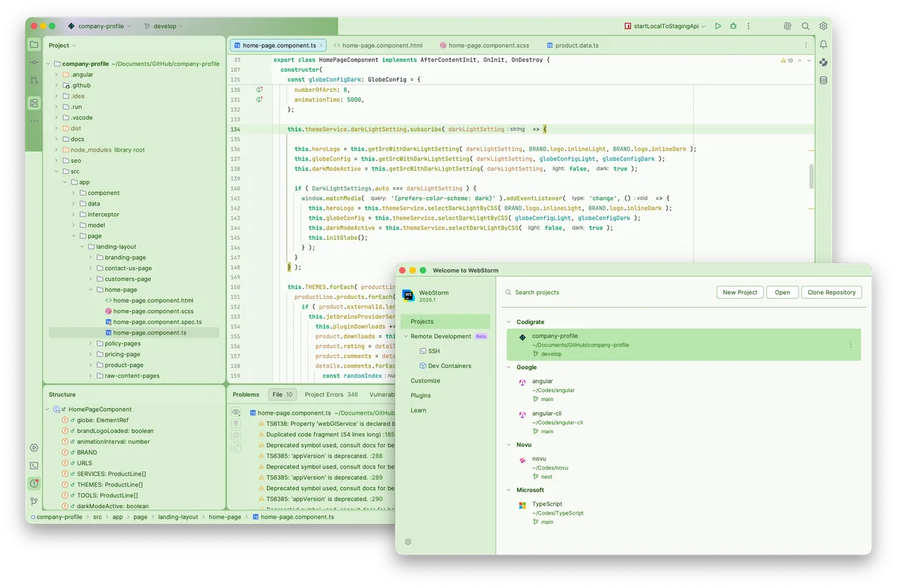Select Projects in the Welcome sidebar

coord(446,321)
